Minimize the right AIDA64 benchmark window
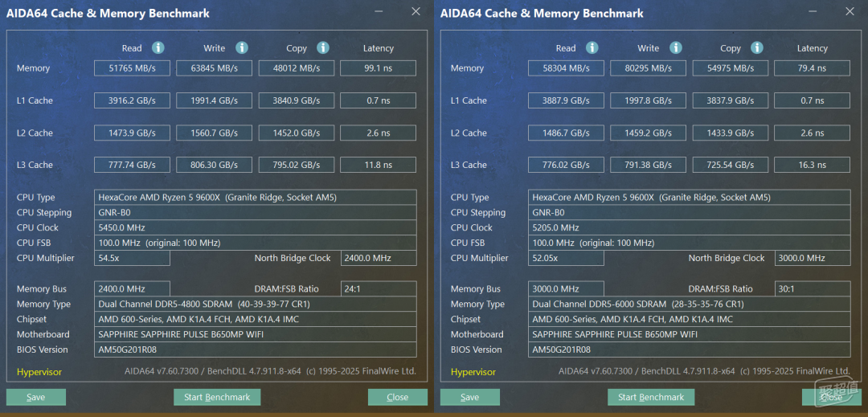This screenshot has width=868, height=417. [x=813, y=11]
